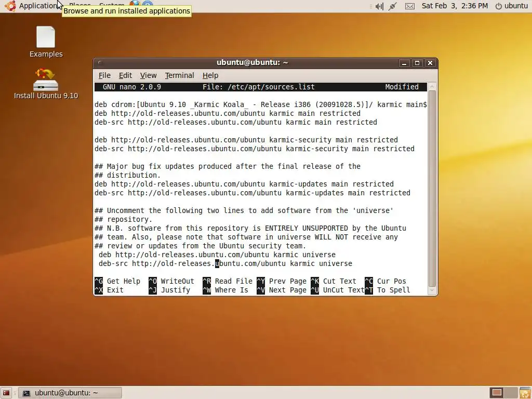Image resolution: width=532 pixels, height=399 pixels.
Task: Click the '^G Get Help' nano shortcut
Action: tap(117, 281)
